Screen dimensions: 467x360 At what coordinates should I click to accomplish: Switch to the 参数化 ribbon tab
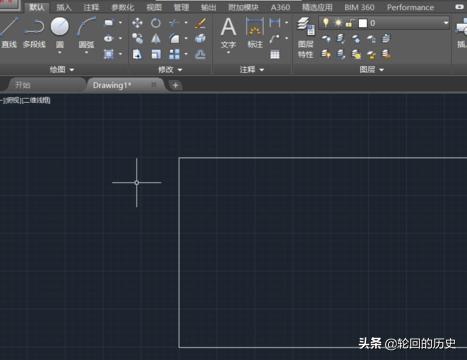tap(122, 7)
